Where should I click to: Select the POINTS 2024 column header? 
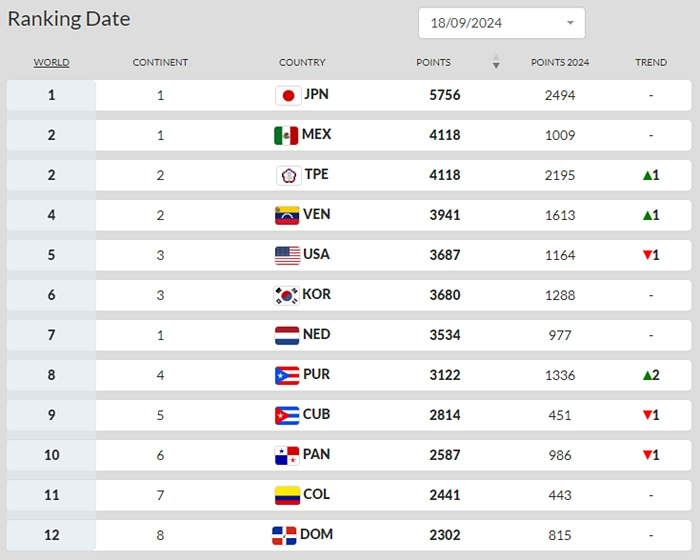560,63
